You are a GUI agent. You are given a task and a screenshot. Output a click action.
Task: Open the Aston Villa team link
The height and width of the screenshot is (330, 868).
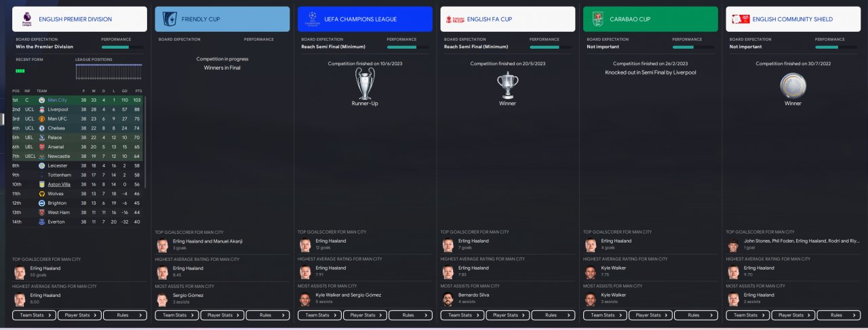59,184
